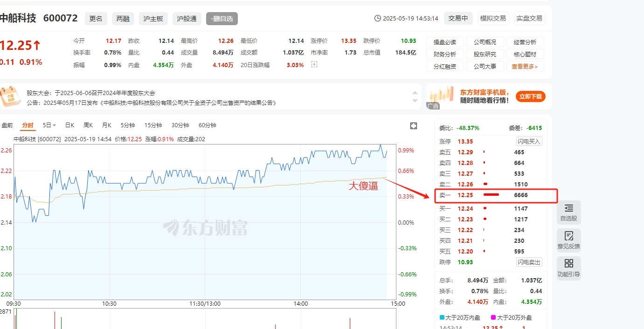Click the 立即下载 download button
Screen dimensions: 644x329
coord(531,96)
